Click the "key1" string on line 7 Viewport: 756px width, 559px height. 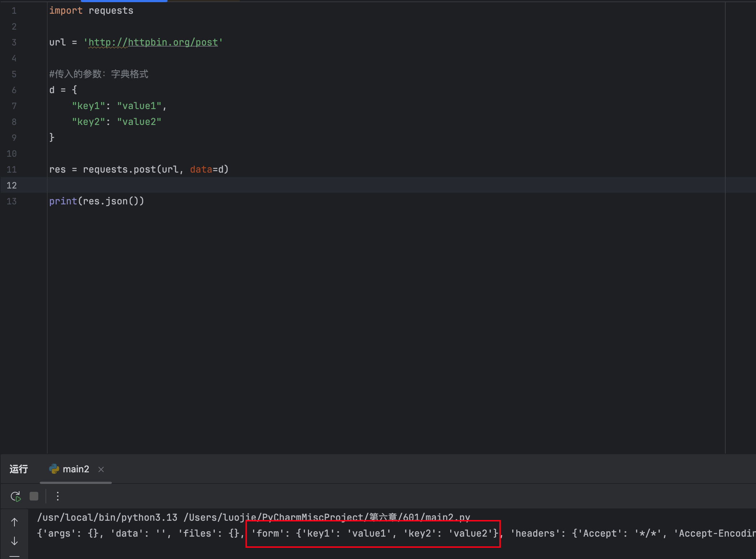(x=88, y=106)
